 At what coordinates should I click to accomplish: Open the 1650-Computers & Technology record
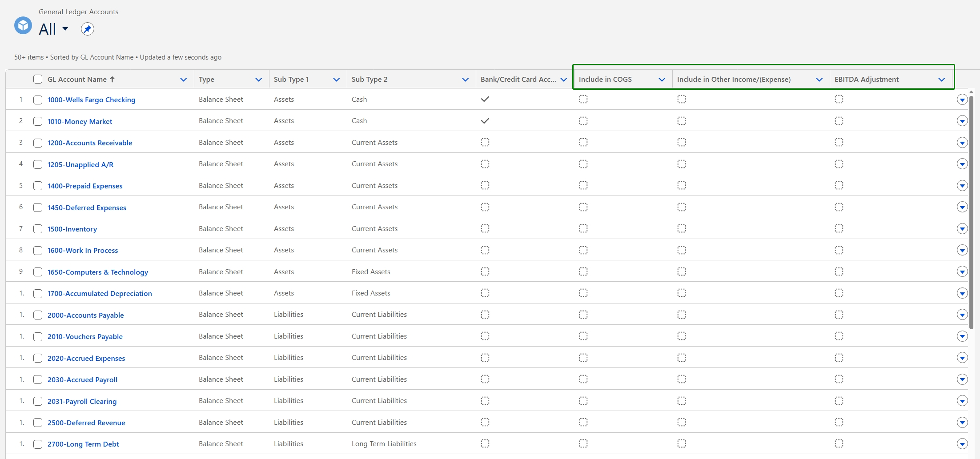click(97, 272)
